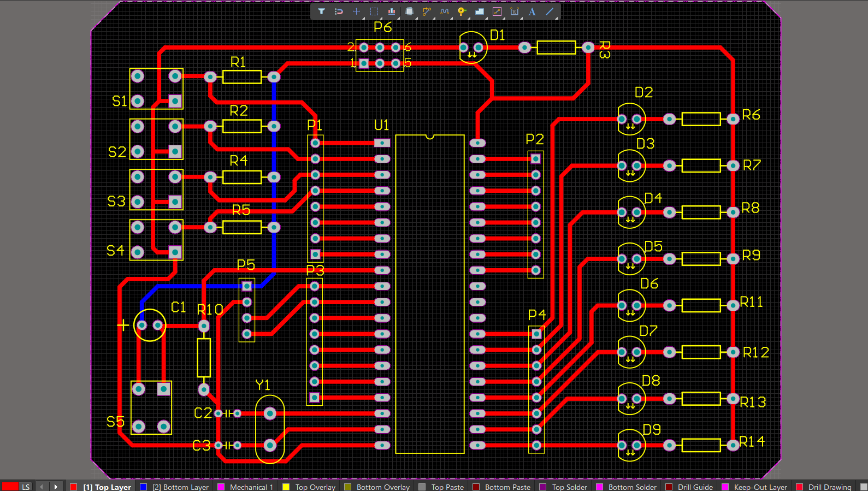Select the length tuning meander tool
The height and width of the screenshot is (491, 868).
pyautogui.click(x=444, y=11)
